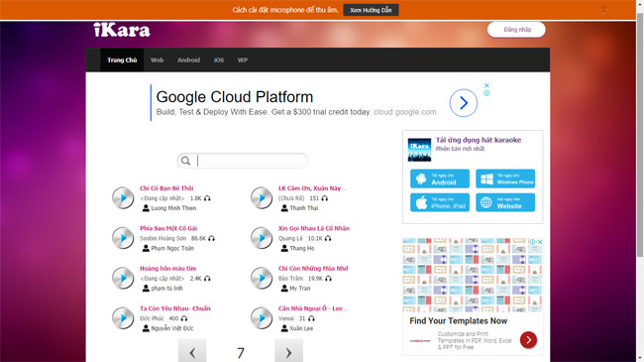Image resolution: width=644 pixels, height=362 pixels.
Task: Click page number 7
Action: pyautogui.click(x=241, y=353)
